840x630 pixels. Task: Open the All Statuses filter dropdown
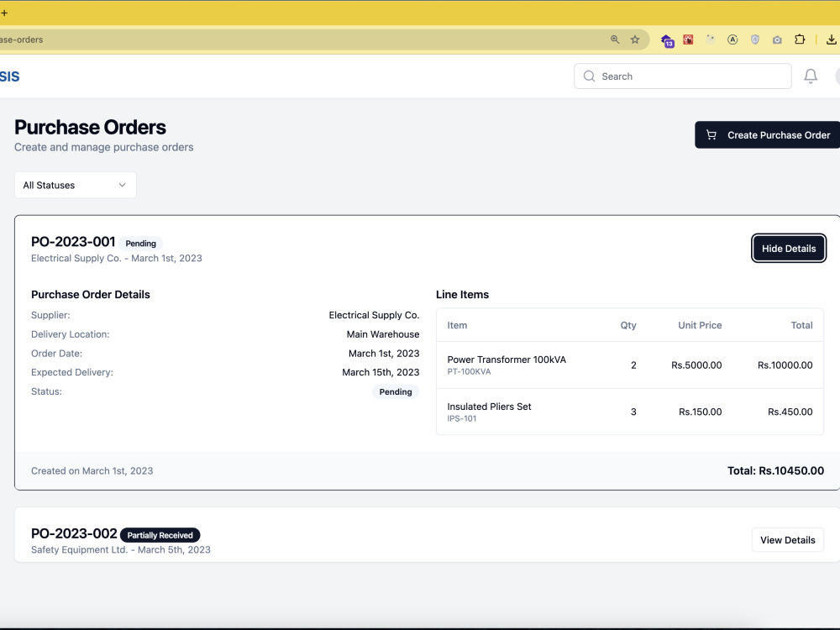pos(75,185)
